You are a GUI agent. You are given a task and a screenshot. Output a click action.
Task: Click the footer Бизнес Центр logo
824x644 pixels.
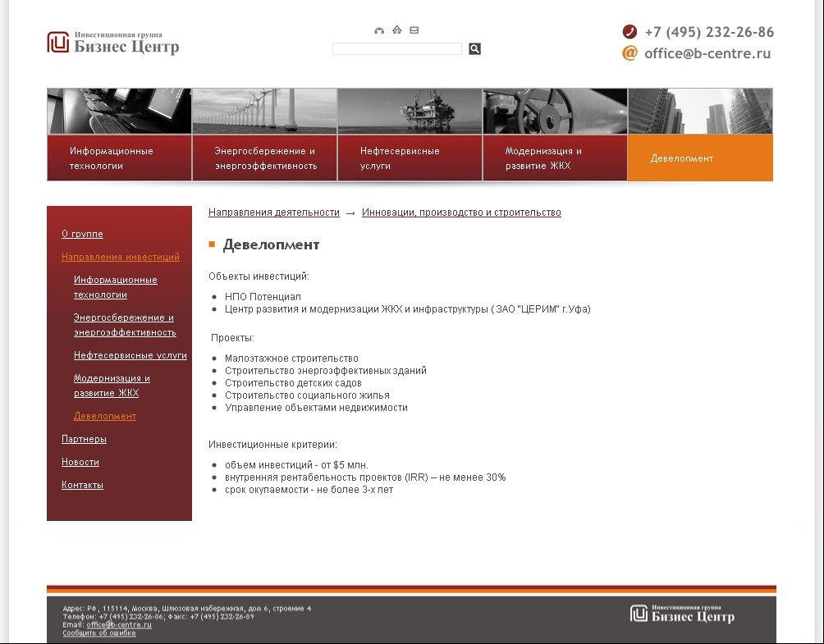(682, 614)
